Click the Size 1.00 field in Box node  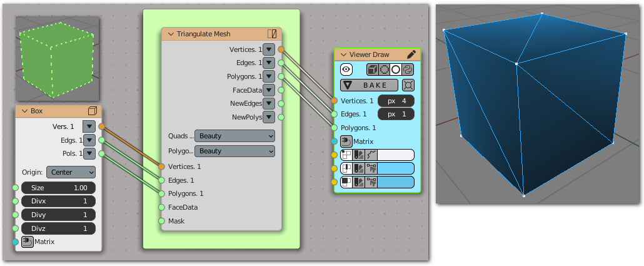(58, 188)
